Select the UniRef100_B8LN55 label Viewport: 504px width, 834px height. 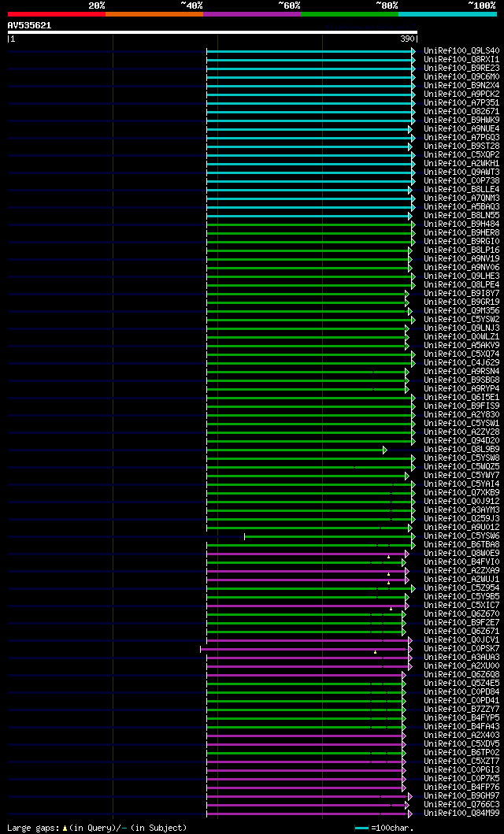[x=462, y=216]
